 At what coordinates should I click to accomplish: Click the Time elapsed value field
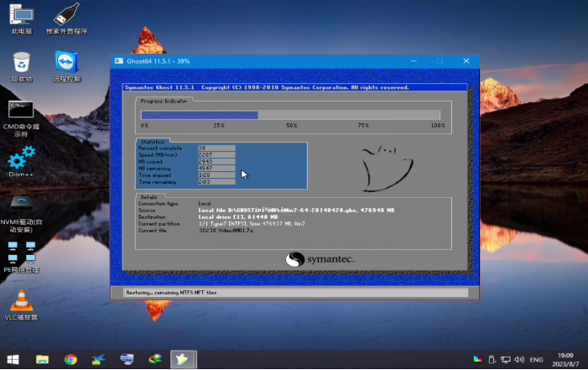click(x=216, y=175)
